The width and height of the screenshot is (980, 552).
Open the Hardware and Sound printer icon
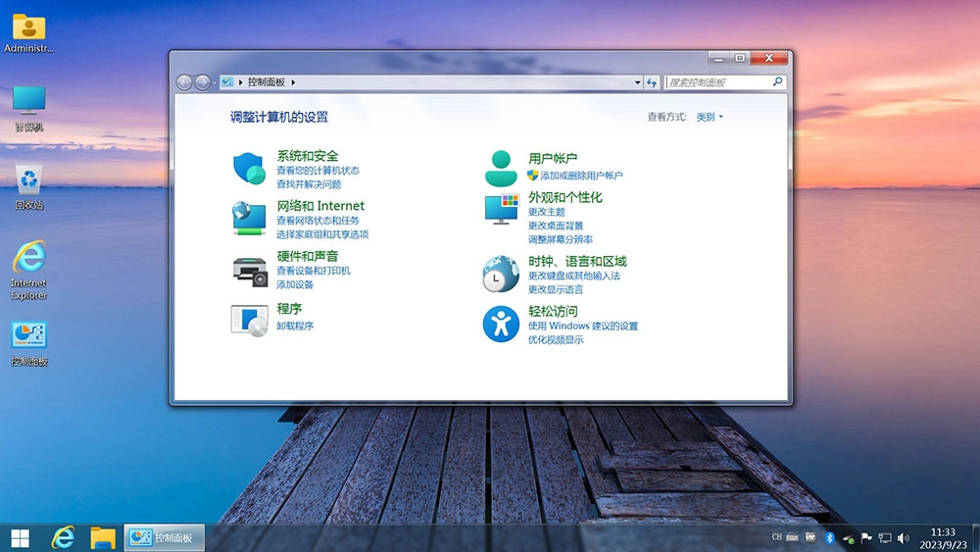tap(250, 272)
